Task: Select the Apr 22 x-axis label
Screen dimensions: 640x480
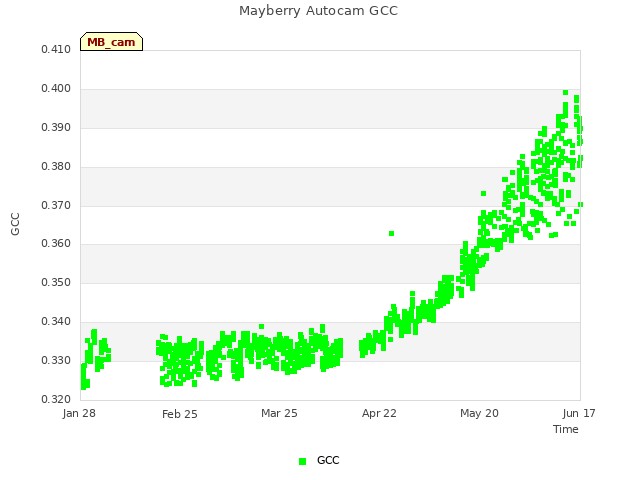Action: [x=379, y=413]
